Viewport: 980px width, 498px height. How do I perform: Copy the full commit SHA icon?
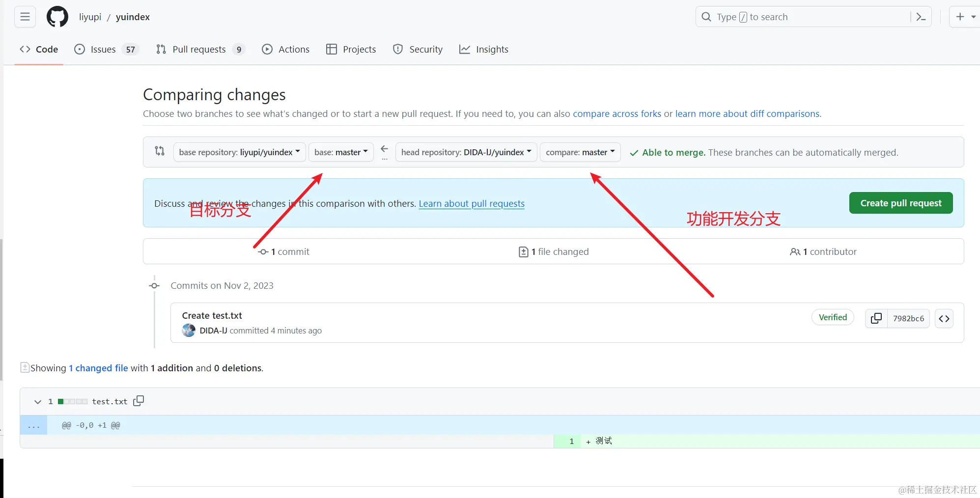click(x=876, y=318)
